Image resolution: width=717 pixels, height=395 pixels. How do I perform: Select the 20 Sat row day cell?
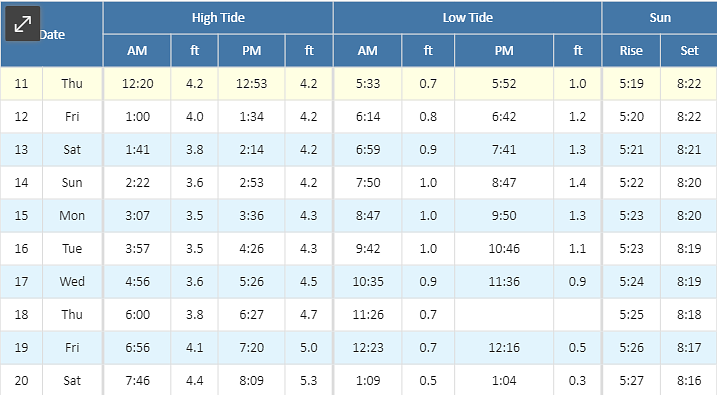pos(72,380)
